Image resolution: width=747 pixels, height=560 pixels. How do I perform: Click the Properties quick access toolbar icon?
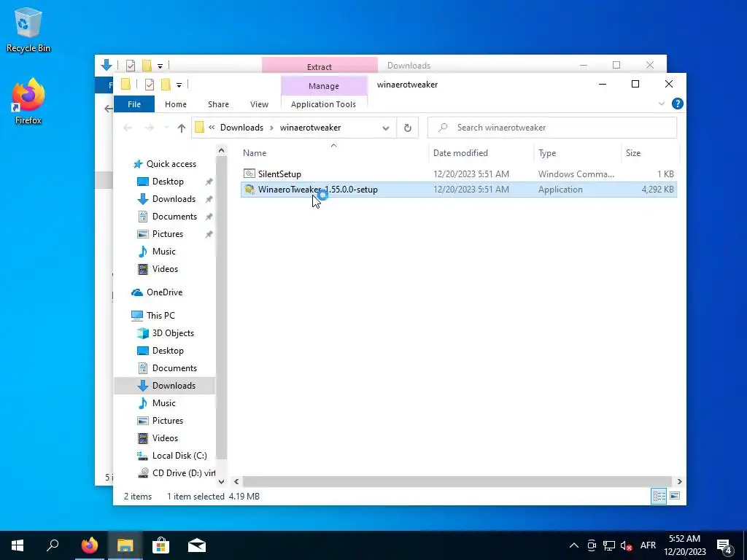[x=149, y=85]
